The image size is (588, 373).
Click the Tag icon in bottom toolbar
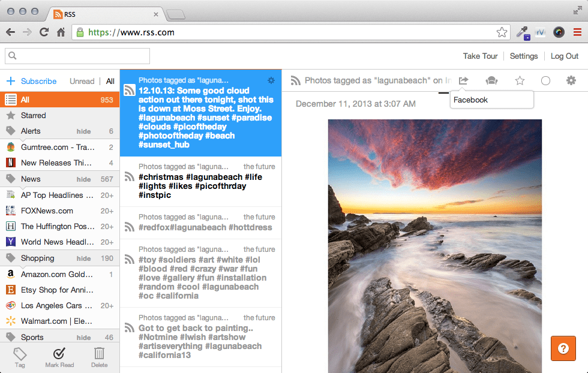[20, 354]
